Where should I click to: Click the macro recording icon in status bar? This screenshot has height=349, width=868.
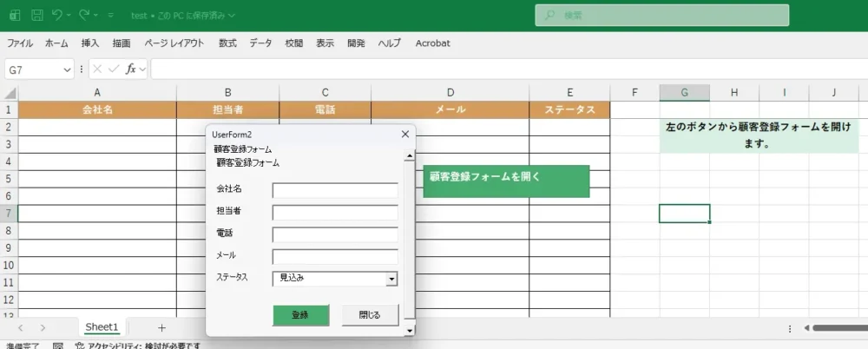58,346
